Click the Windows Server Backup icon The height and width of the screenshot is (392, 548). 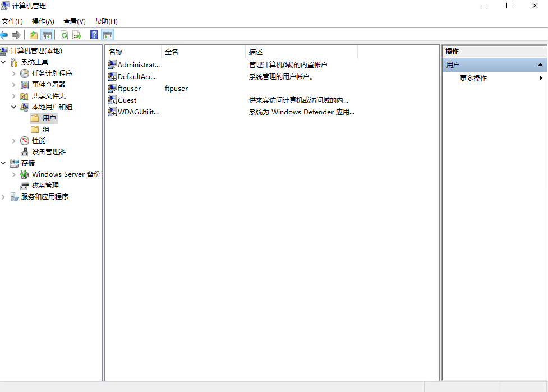[x=25, y=174]
